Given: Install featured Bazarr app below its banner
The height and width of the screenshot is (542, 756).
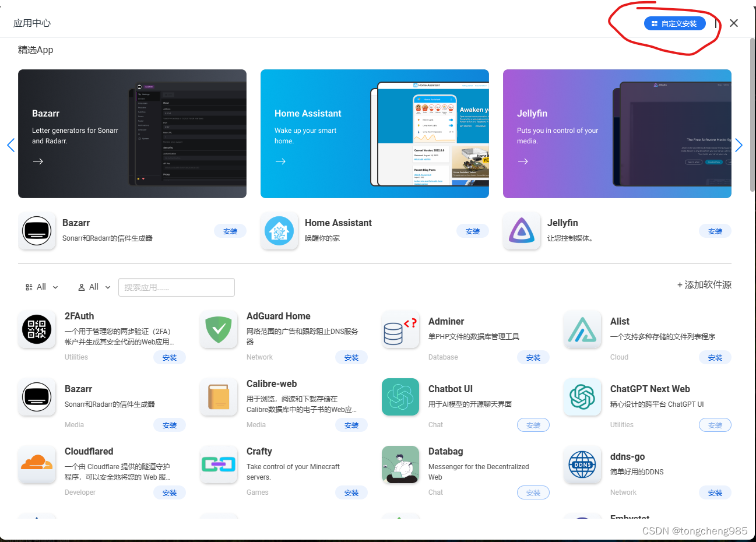Looking at the screenshot, I should pos(230,231).
